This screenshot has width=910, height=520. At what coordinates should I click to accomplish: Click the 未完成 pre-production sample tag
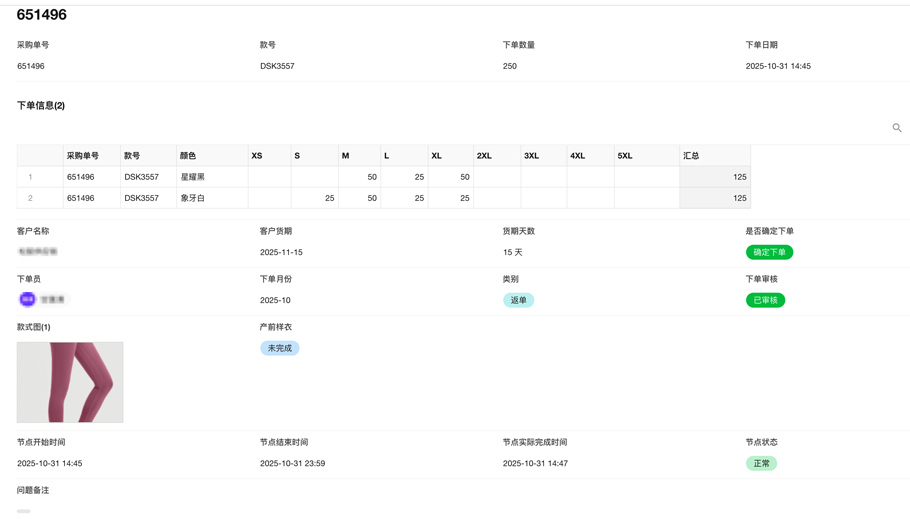(x=279, y=348)
